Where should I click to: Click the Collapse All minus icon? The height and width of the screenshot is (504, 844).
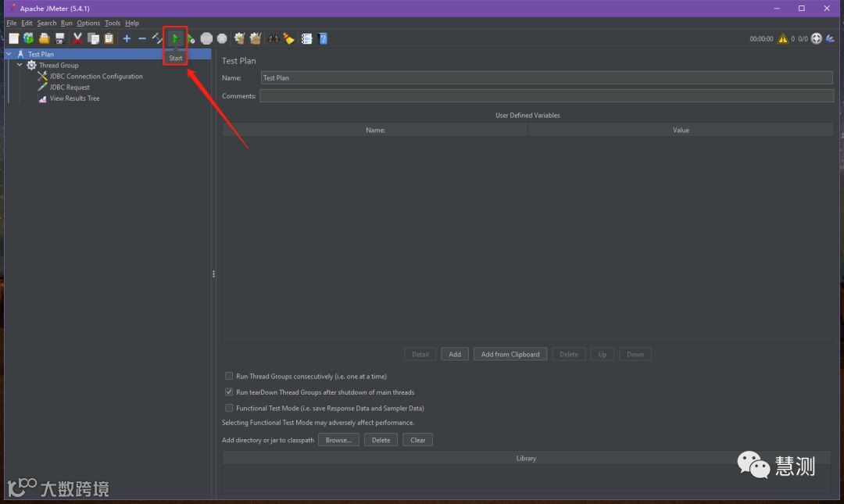[142, 38]
